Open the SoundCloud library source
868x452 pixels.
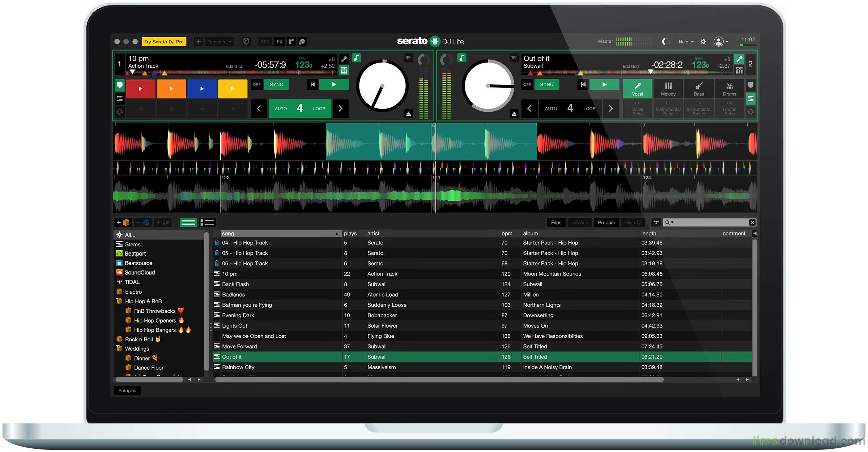(x=140, y=272)
